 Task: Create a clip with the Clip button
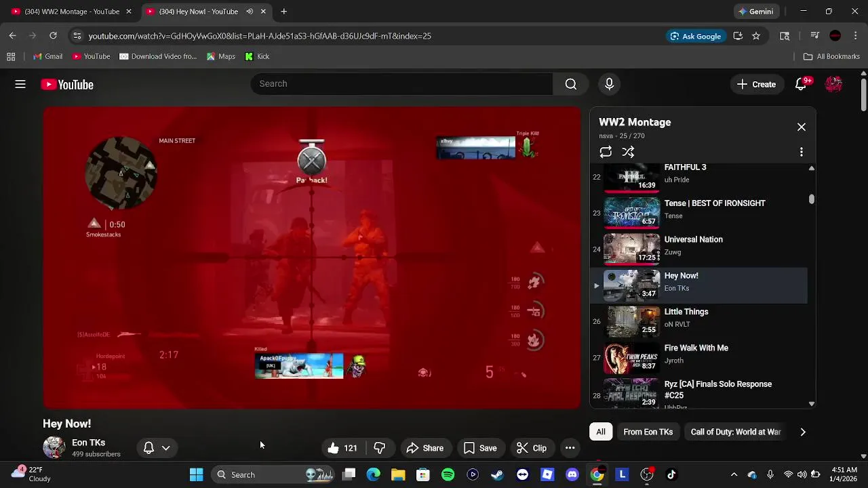(x=532, y=448)
